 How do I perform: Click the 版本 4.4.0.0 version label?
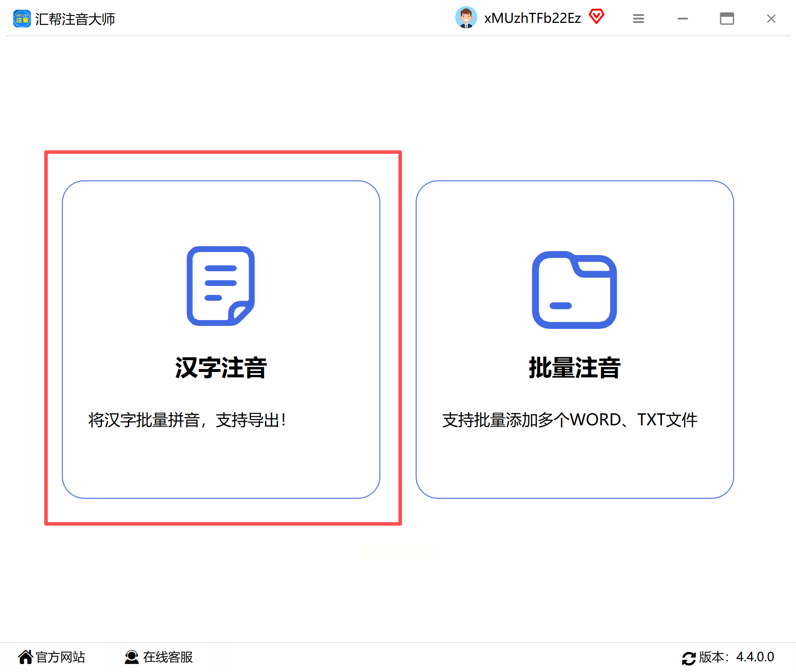[736, 657]
